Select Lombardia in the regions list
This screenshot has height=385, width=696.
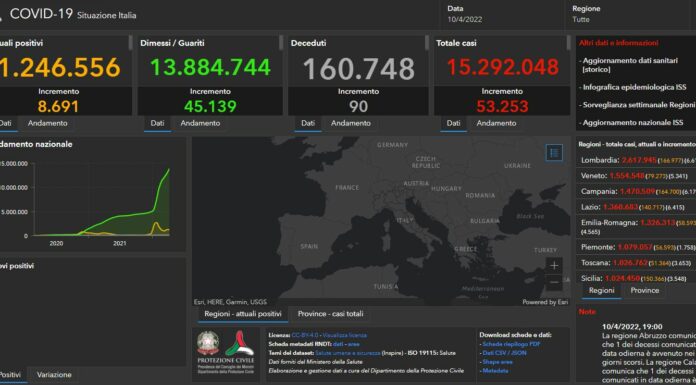point(637,160)
